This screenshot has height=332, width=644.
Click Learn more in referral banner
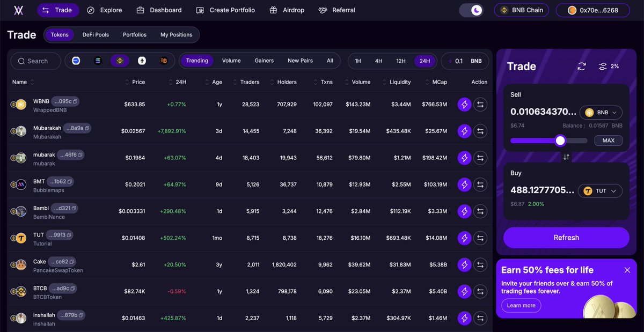click(521, 305)
